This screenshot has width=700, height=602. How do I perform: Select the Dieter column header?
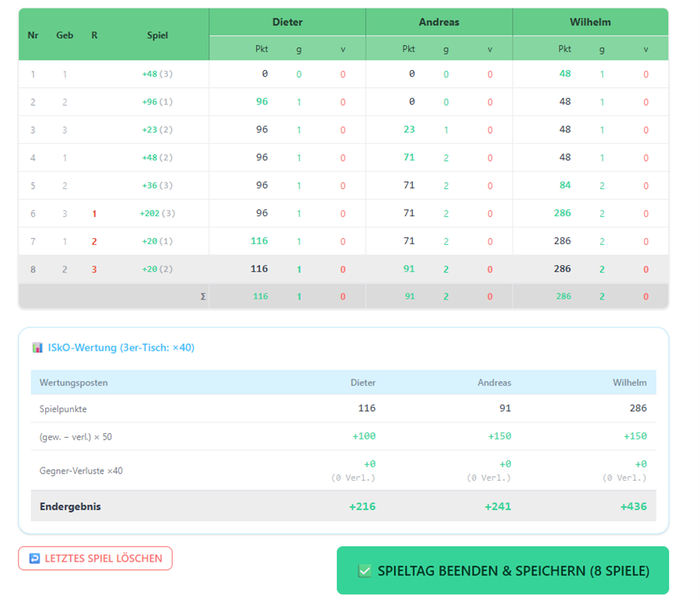coord(288,22)
